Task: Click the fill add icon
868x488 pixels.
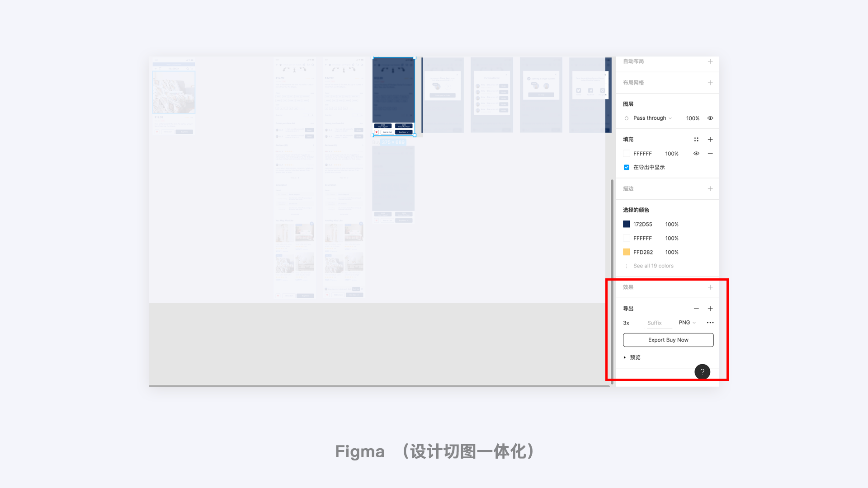Action: click(710, 139)
